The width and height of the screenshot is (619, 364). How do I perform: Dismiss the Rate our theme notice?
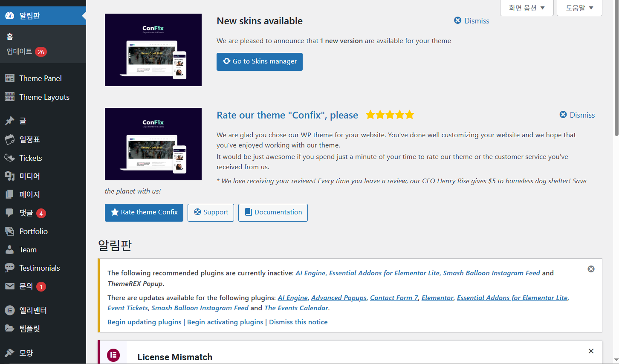pyautogui.click(x=577, y=115)
